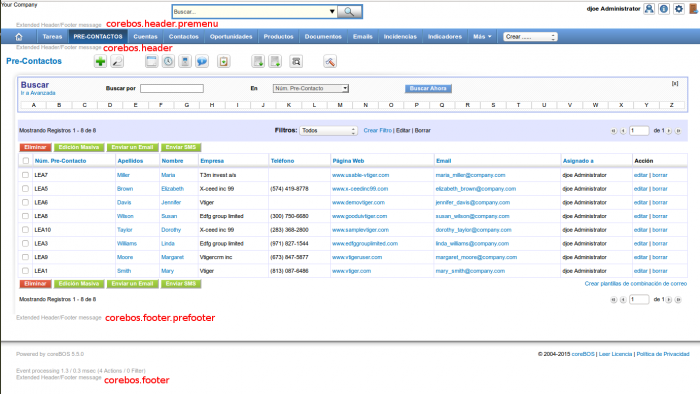Toggle the select-all checkbox in table header
Viewport: 700px width, 394px height.
(25, 161)
